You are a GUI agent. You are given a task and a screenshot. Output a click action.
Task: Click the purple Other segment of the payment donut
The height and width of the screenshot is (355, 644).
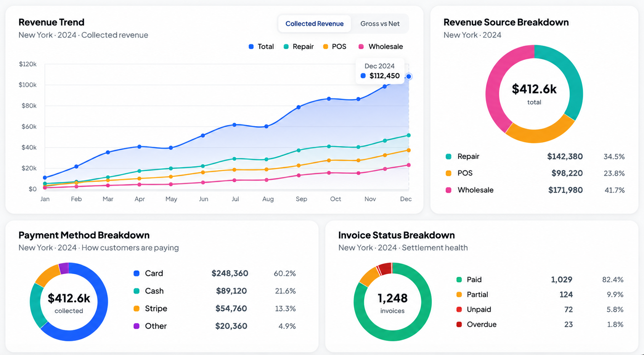(x=64, y=268)
